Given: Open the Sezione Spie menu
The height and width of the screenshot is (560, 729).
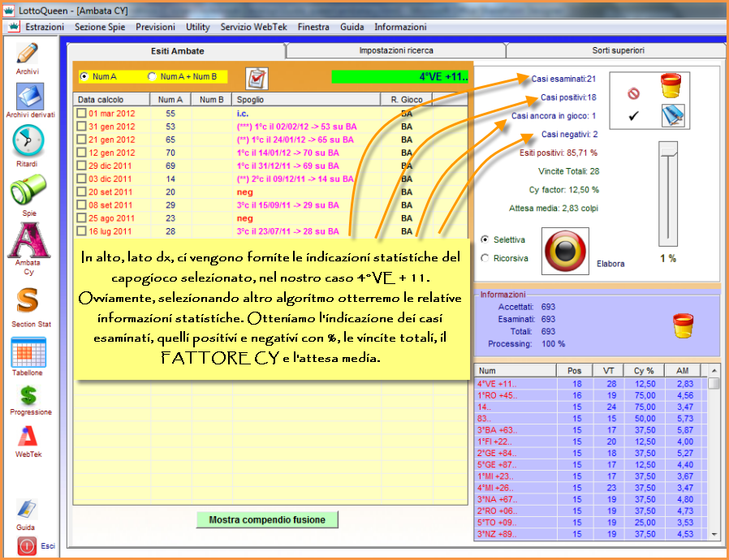Looking at the screenshot, I should 100,27.
